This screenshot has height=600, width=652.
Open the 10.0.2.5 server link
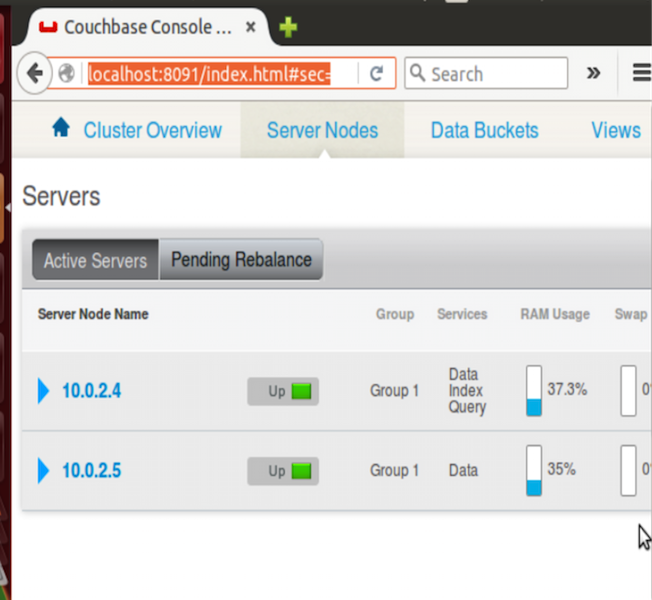(x=91, y=471)
